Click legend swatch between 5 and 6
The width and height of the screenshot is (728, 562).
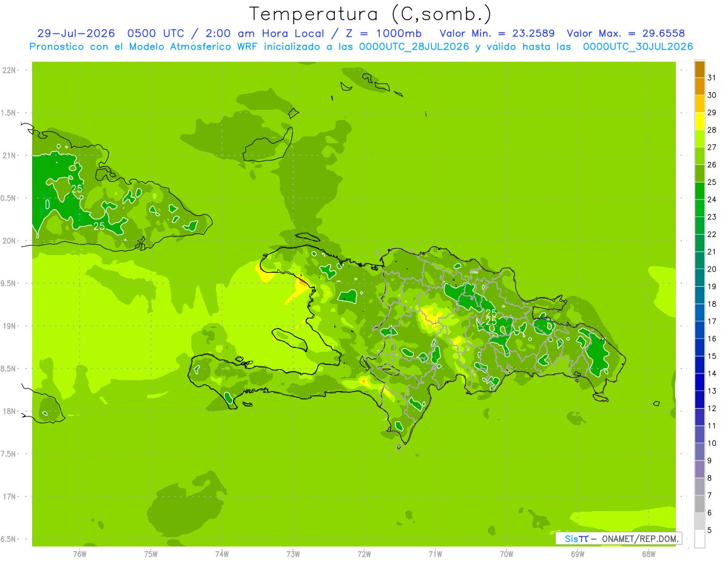pyautogui.click(x=699, y=521)
